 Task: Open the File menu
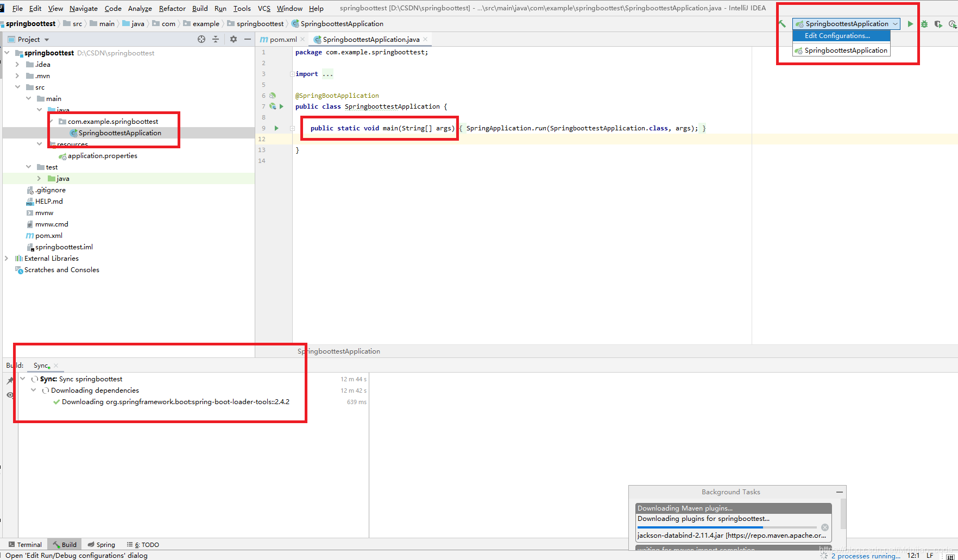(17, 8)
